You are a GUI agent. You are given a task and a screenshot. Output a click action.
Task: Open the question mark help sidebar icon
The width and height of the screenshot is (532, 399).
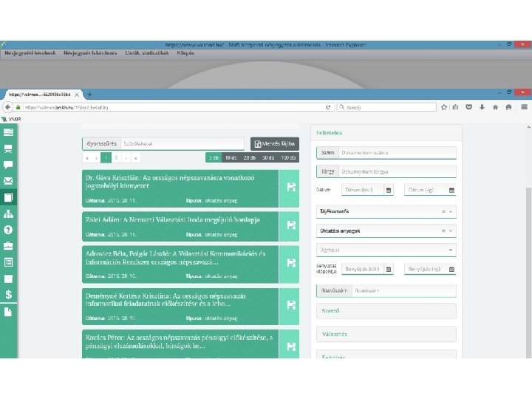[x=8, y=230]
